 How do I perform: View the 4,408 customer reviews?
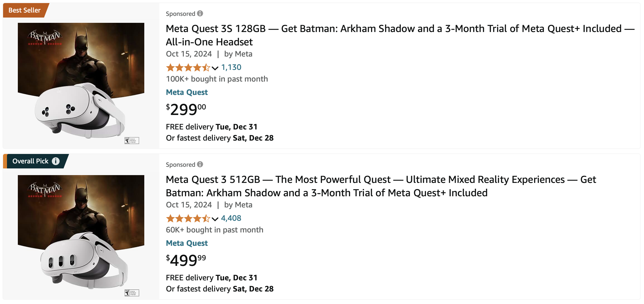click(231, 218)
